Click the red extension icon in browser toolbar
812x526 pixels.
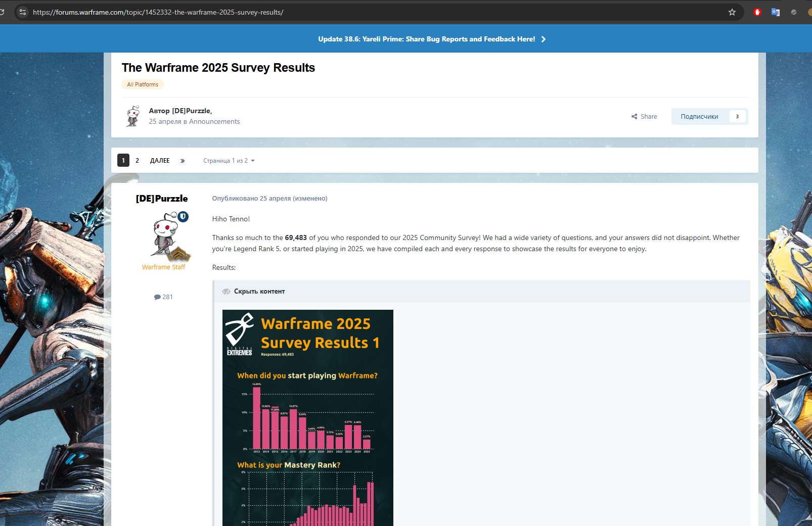757,12
